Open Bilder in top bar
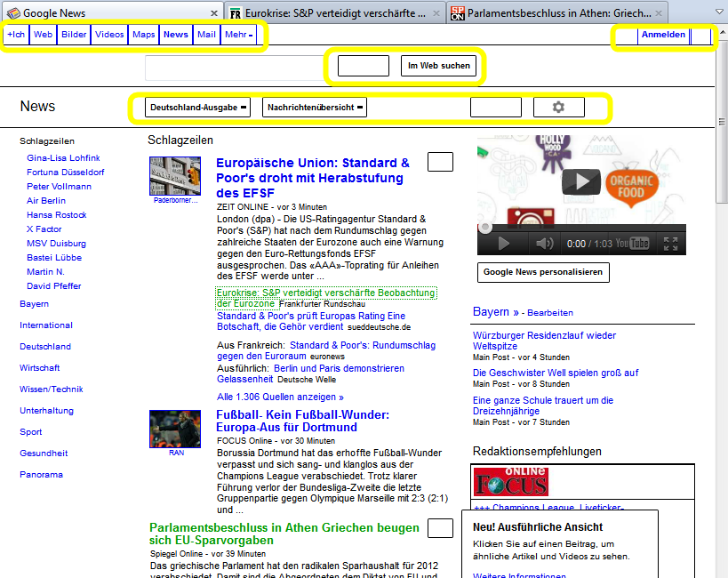Viewport: 728px width, 578px height. pyautogui.click(x=74, y=35)
